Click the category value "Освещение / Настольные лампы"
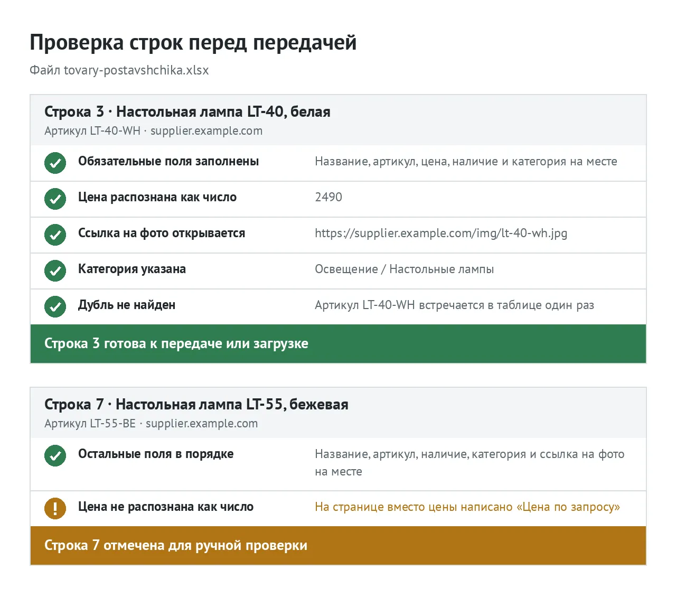Image resolution: width=676 pixels, height=616 pixels. (405, 269)
